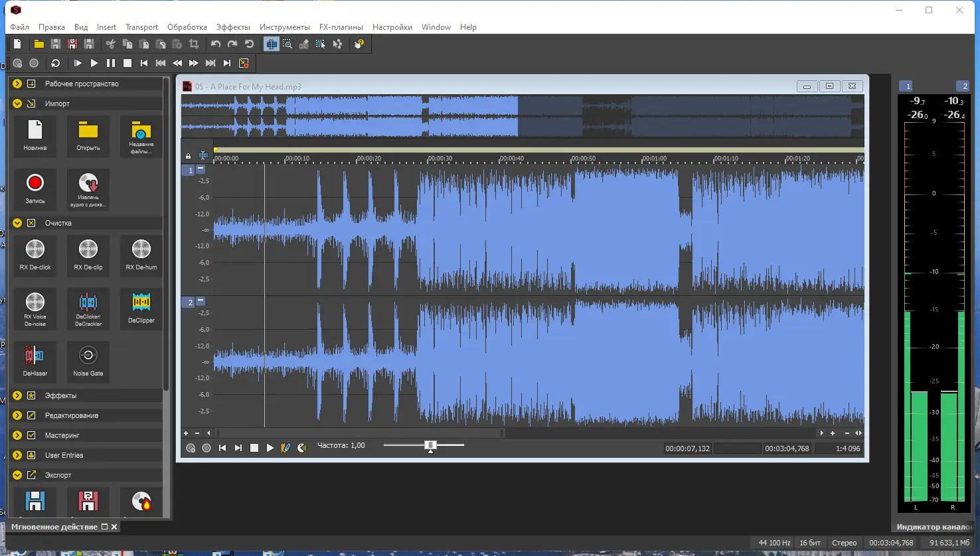This screenshot has width=980, height=556.
Task: Open the Настройки menu
Action: click(x=392, y=27)
